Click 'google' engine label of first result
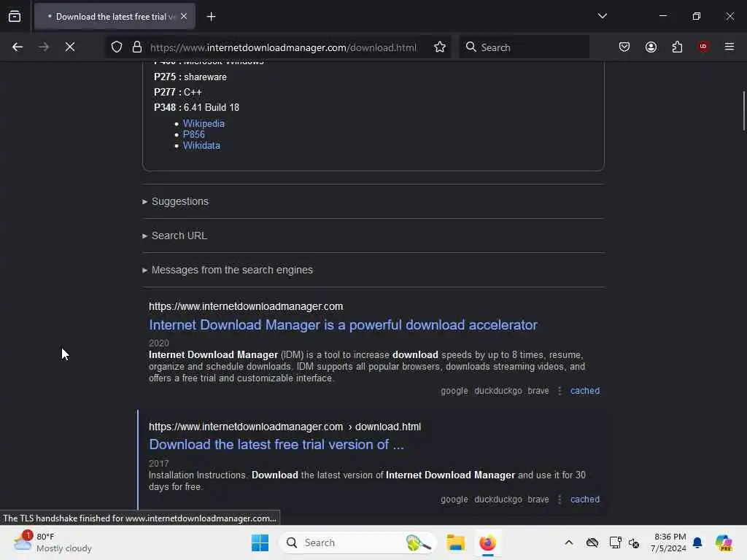Viewport: 747px width, 560px height. click(454, 391)
